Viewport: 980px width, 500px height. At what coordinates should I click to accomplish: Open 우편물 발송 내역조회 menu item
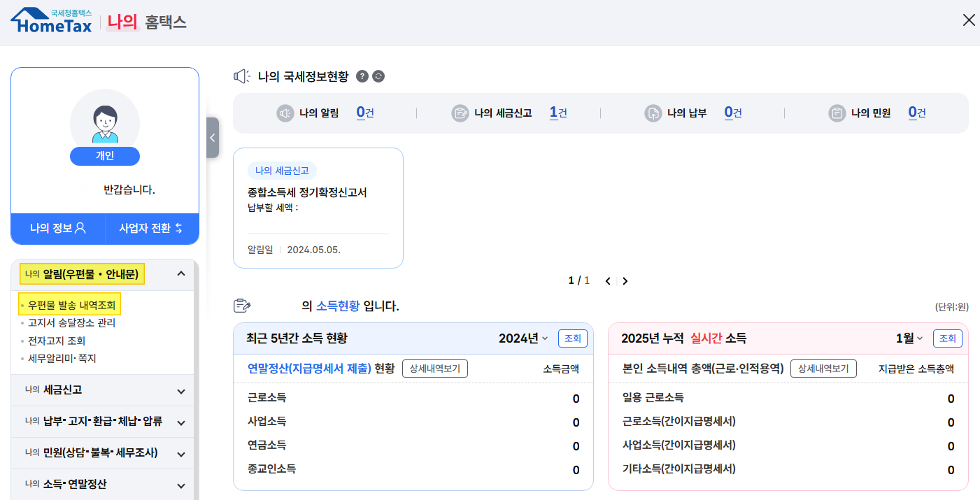[70, 305]
